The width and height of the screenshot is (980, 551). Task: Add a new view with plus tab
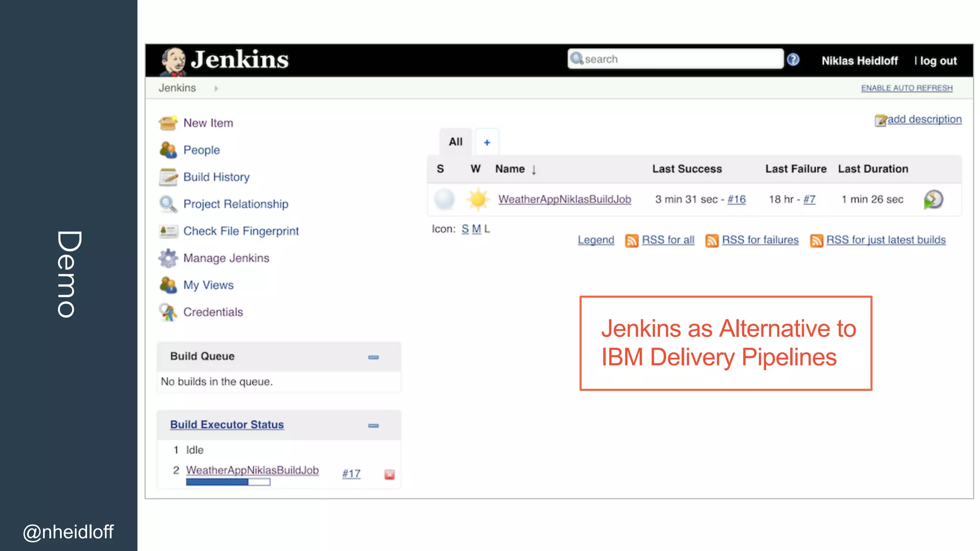487,143
